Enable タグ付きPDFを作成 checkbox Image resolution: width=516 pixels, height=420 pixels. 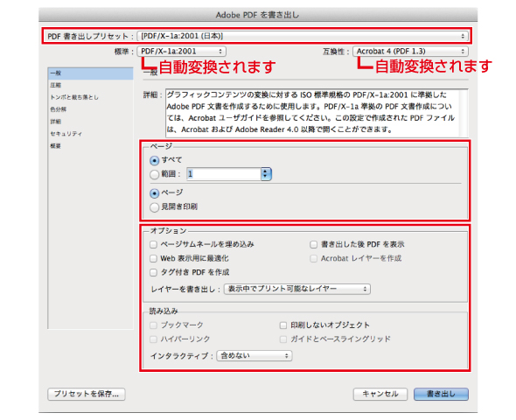(x=153, y=272)
